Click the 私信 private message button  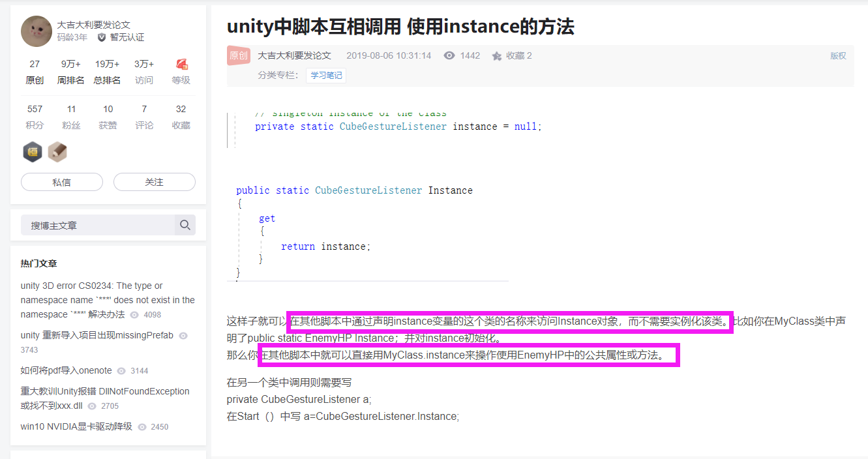61,182
